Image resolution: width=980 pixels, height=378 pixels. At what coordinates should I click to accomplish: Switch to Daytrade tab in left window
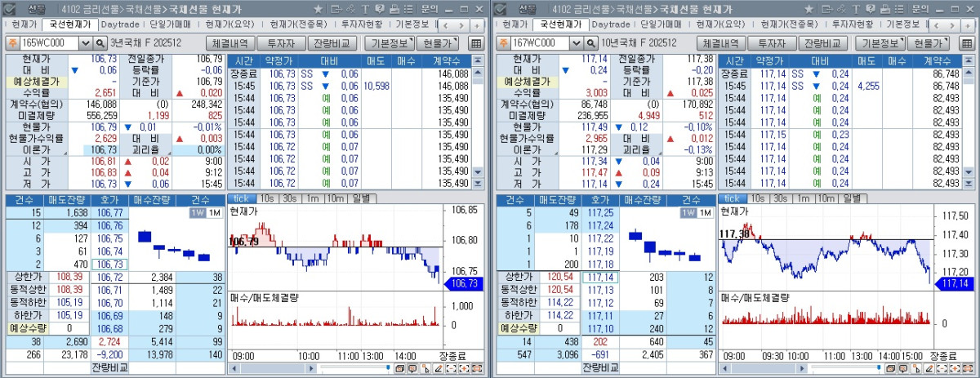[x=121, y=24]
